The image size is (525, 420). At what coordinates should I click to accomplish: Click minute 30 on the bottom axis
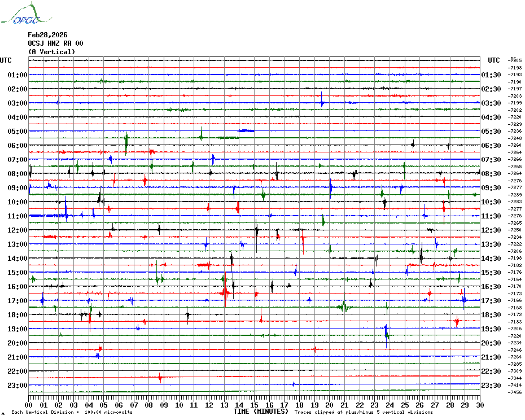479,405
